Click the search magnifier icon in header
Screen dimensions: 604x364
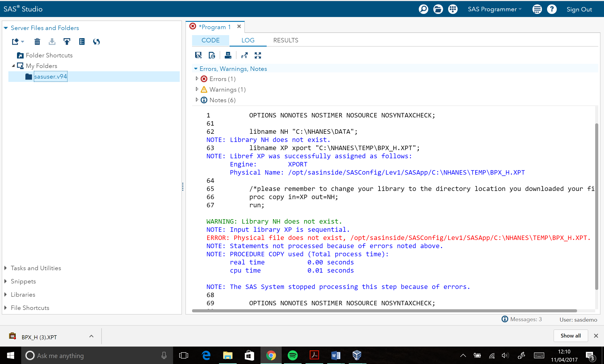(x=423, y=9)
